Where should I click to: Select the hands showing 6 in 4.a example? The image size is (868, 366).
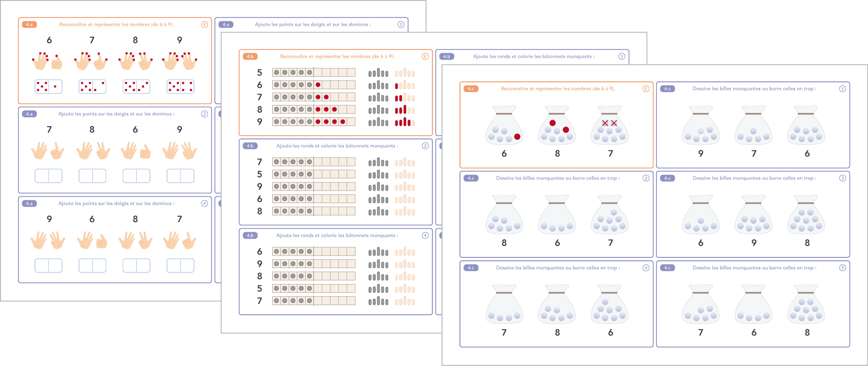click(48, 61)
